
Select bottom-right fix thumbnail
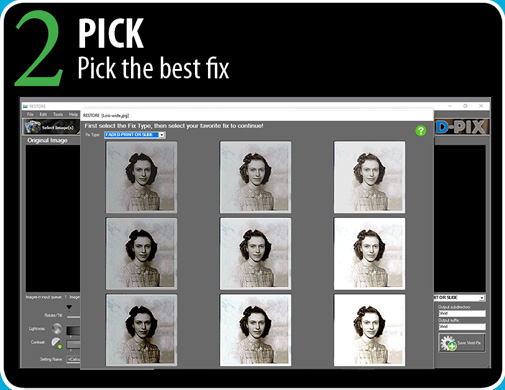tap(369, 330)
